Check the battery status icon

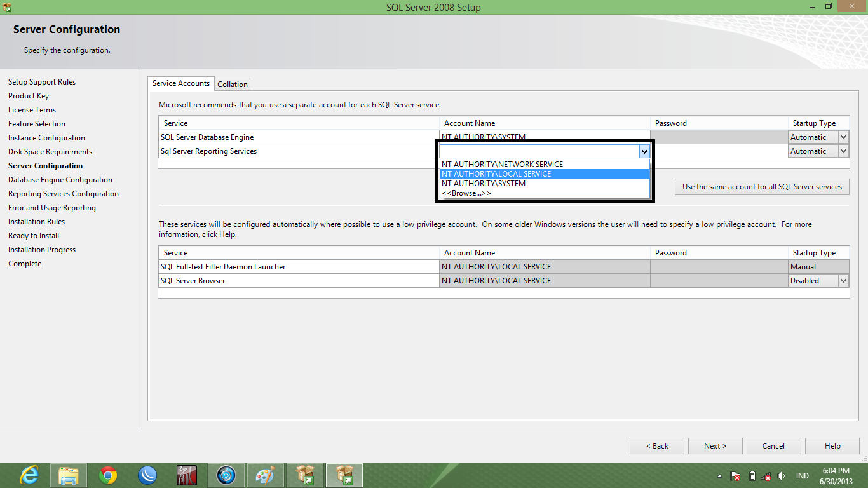[752, 476]
